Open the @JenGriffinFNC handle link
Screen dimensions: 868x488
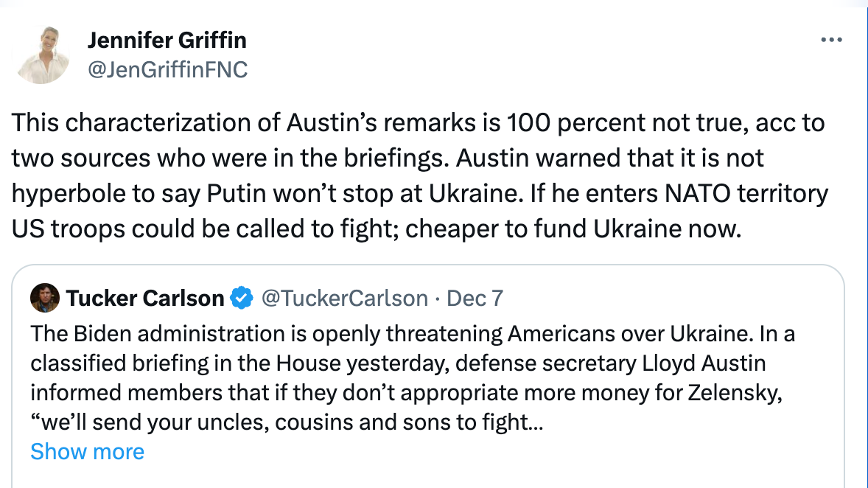168,70
